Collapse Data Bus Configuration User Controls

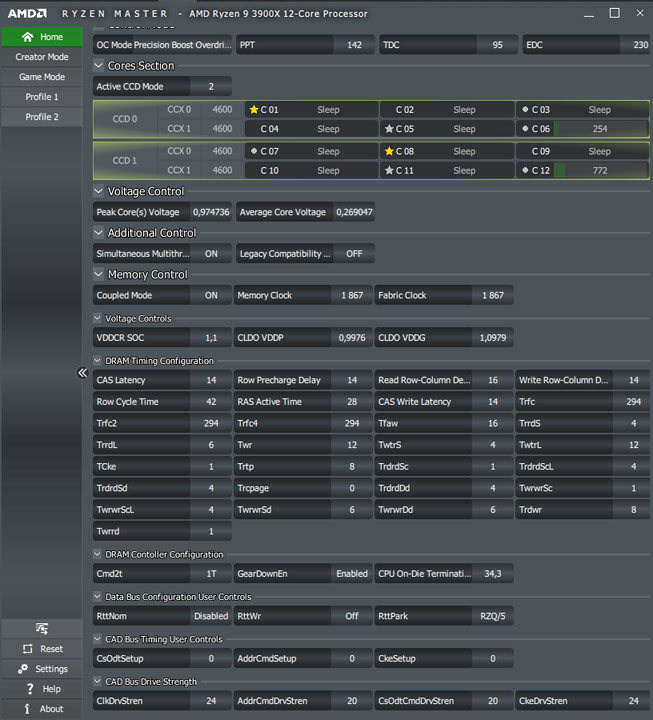[97, 596]
